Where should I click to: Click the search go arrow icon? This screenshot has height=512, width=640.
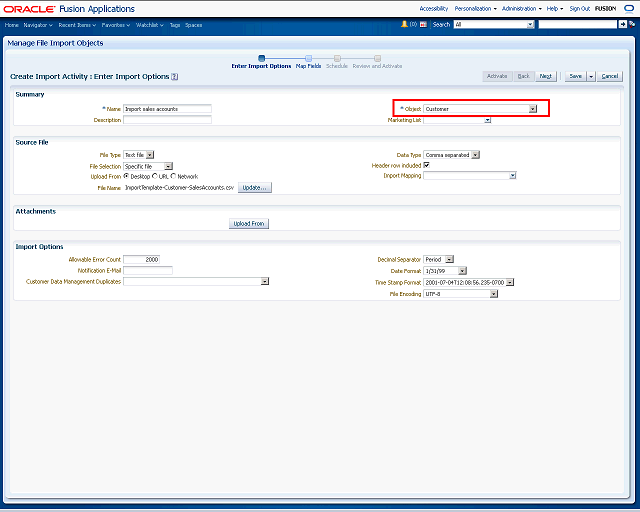pos(622,24)
